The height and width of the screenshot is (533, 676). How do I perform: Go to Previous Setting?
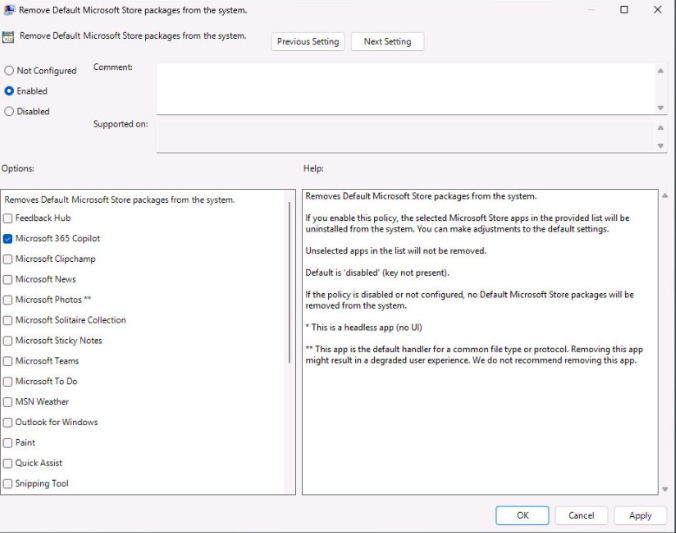[x=308, y=42]
